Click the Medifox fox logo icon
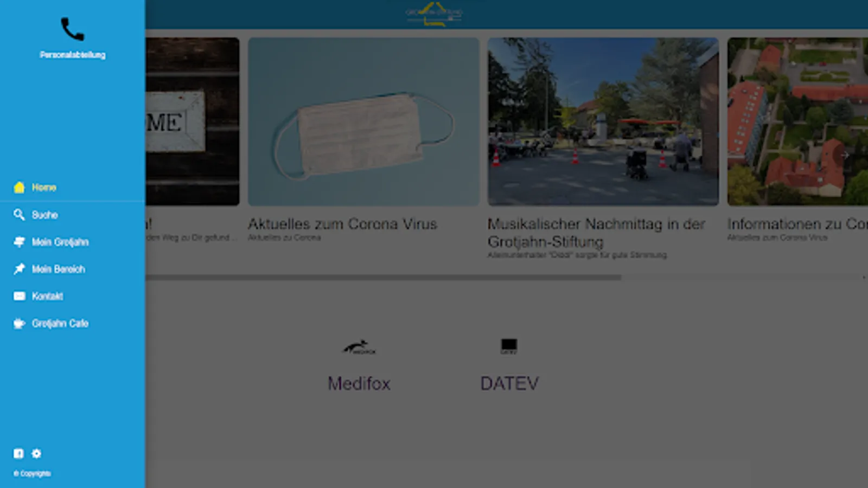This screenshot has height=488, width=868. pyautogui.click(x=359, y=347)
